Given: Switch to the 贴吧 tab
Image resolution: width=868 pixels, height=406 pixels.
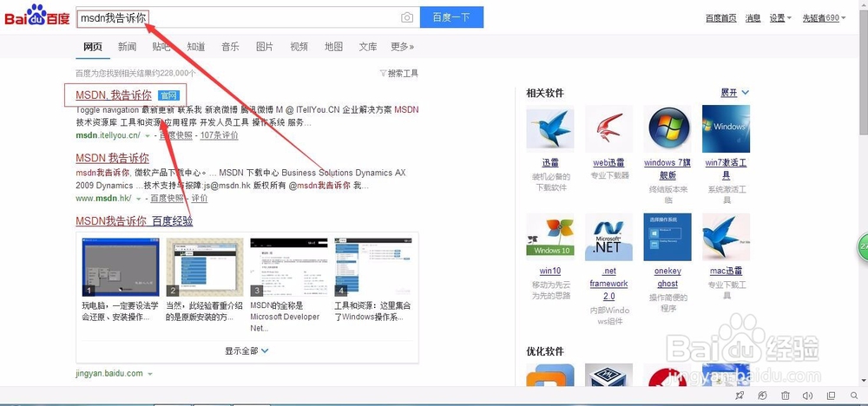Looking at the screenshot, I should coord(161,47).
